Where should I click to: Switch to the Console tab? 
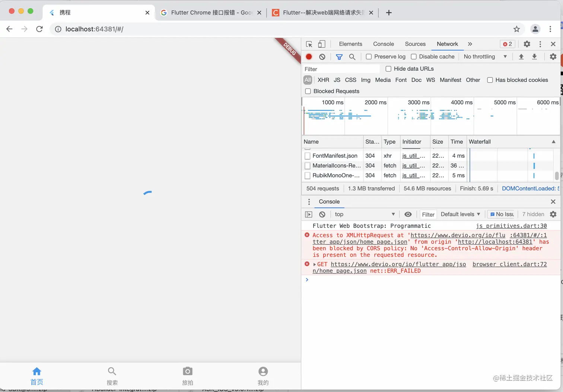coord(384,44)
